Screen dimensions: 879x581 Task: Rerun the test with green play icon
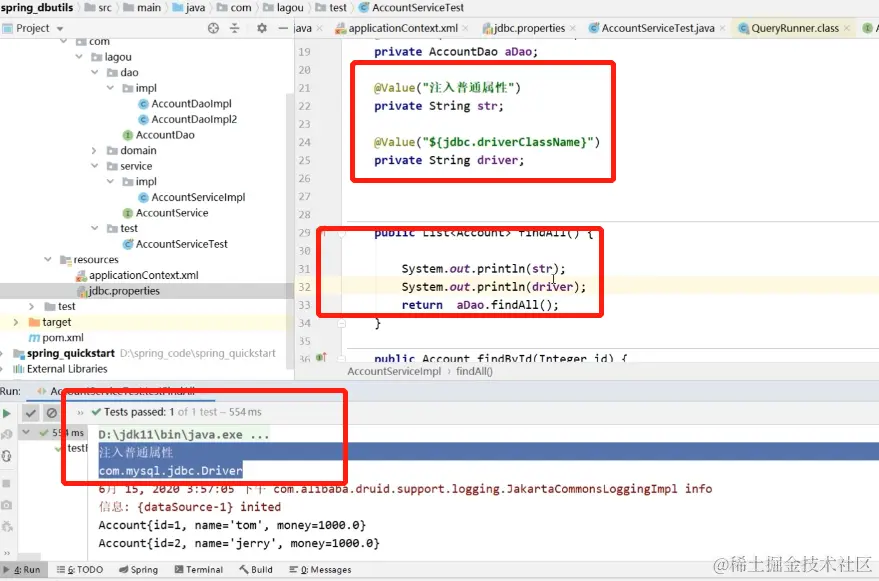pyautogui.click(x=7, y=413)
